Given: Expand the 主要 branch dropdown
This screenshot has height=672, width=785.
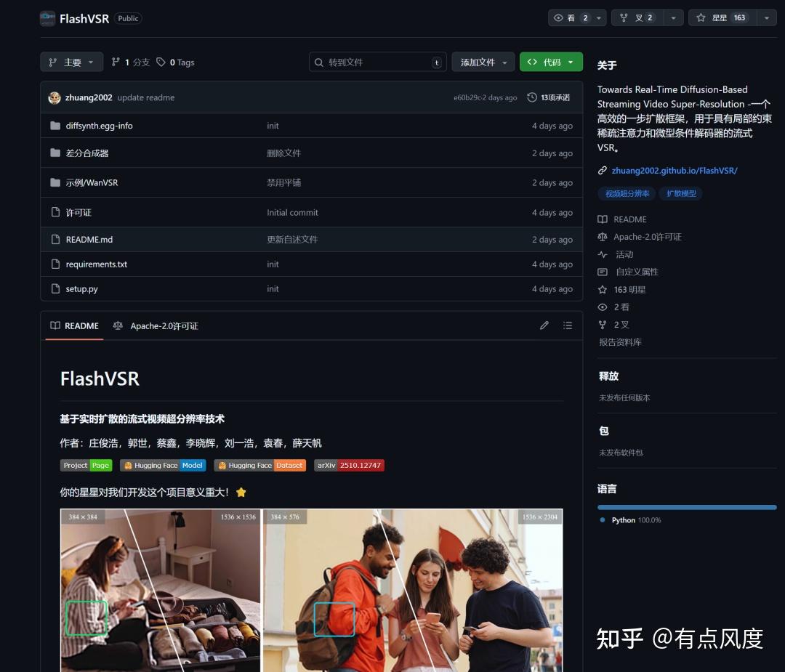Looking at the screenshot, I should click(71, 62).
